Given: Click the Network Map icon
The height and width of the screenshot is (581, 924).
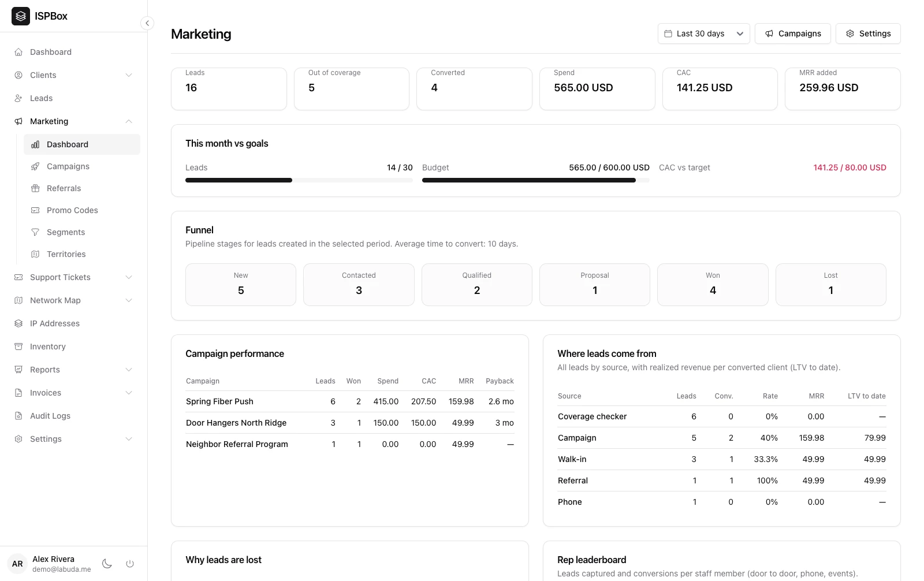Looking at the screenshot, I should pyautogui.click(x=18, y=300).
